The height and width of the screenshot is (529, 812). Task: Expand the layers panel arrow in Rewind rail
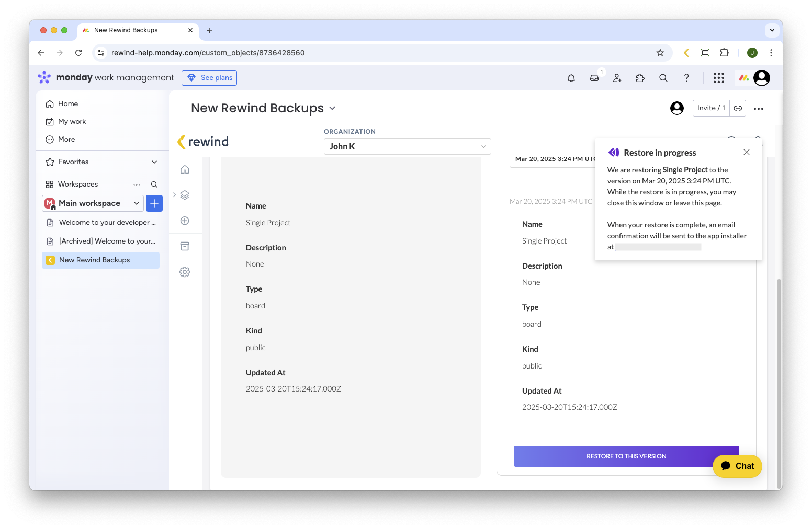[174, 195]
